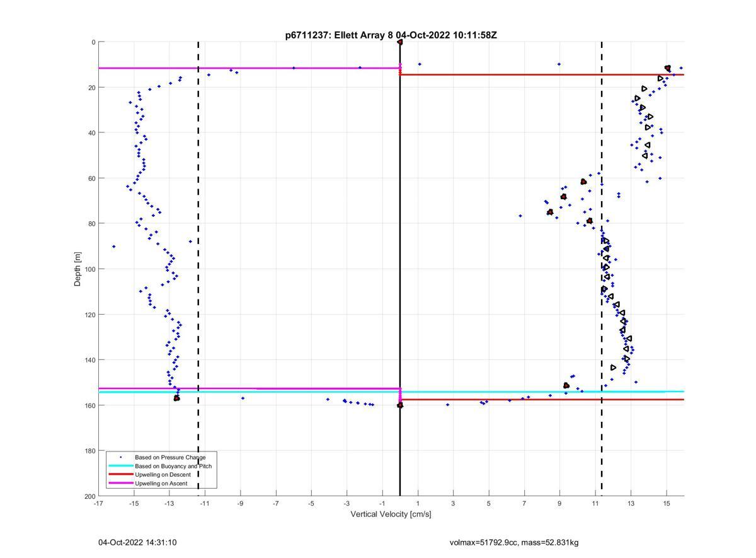
Task: Click the velocity-axis tick label '3'
Action: tap(453, 504)
